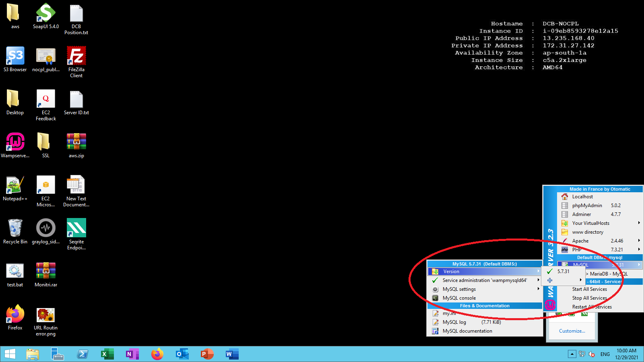Launch OneNote from the taskbar
The image size is (644, 362).
132,354
